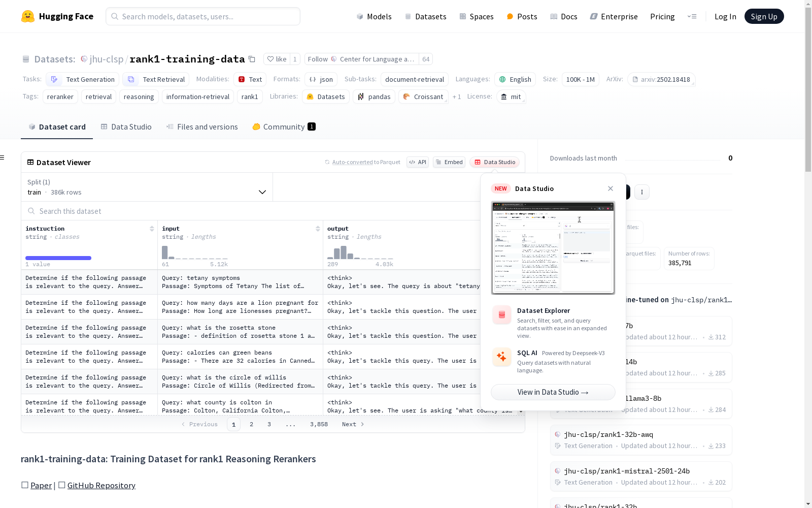Copy the dataset name with the copy icon
Image resolution: width=812 pixels, height=508 pixels.
click(x=252, y=59)
